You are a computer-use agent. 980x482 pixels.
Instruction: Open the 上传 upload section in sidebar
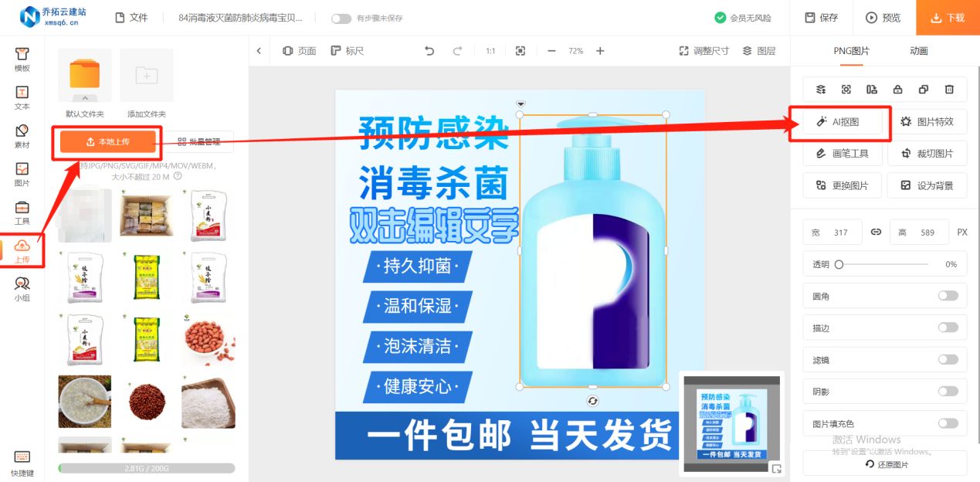[x=22, y=249]
